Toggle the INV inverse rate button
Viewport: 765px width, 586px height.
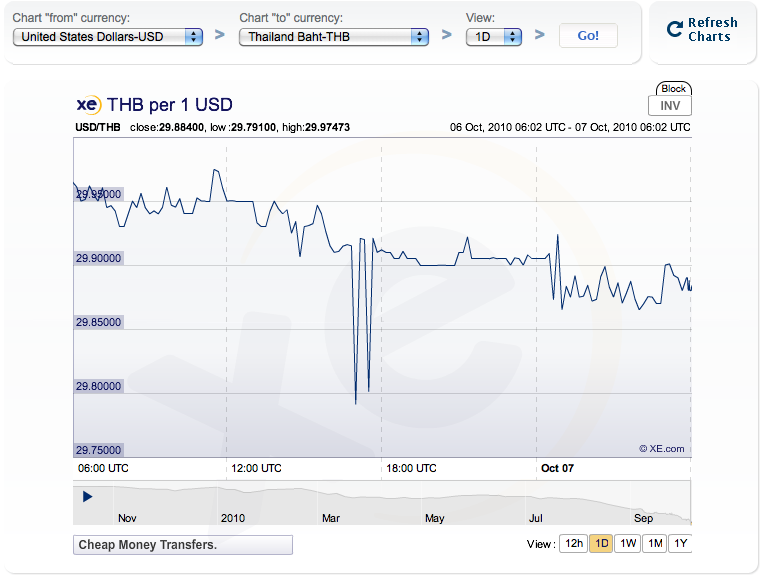click(x=670, y=106)
